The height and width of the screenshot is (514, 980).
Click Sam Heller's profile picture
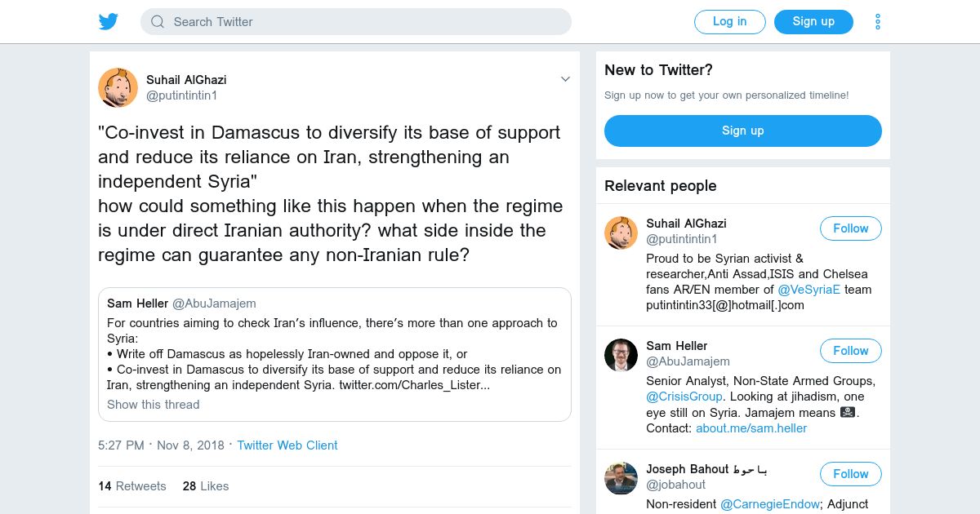pyautogui.click(x=621, y=356)
